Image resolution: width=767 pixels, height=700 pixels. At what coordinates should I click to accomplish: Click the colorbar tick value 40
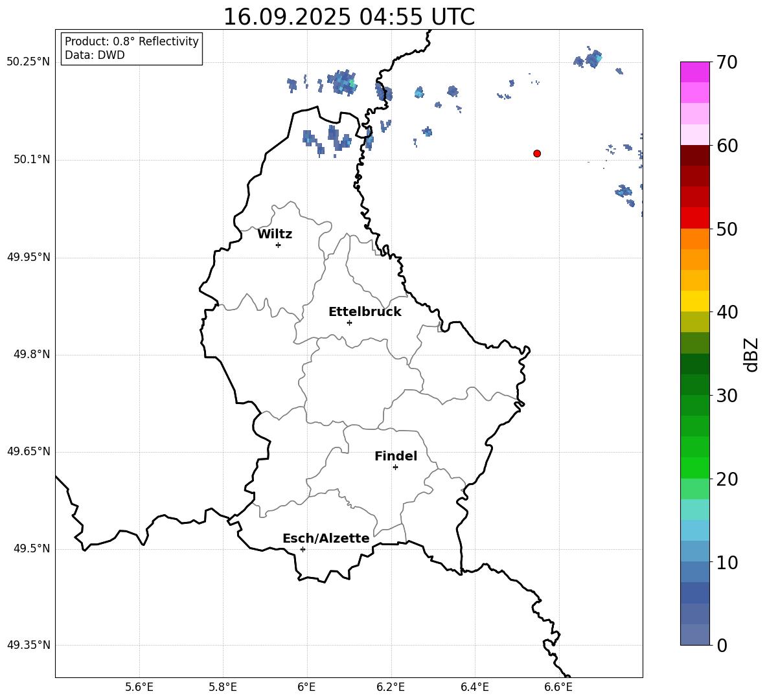click(x=727, y=312)
